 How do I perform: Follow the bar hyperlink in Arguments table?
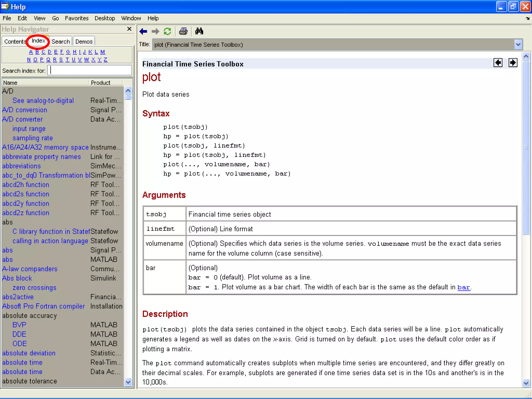[464, 287]
